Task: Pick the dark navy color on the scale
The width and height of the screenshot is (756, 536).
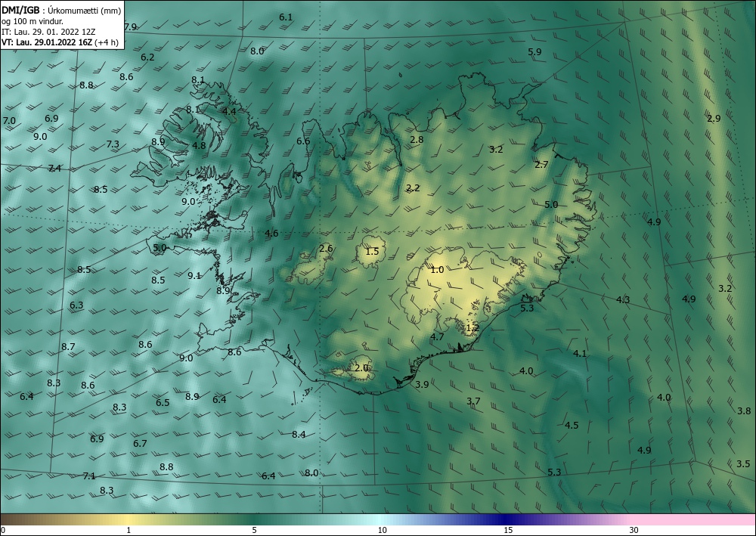Action: pos(507,519)
